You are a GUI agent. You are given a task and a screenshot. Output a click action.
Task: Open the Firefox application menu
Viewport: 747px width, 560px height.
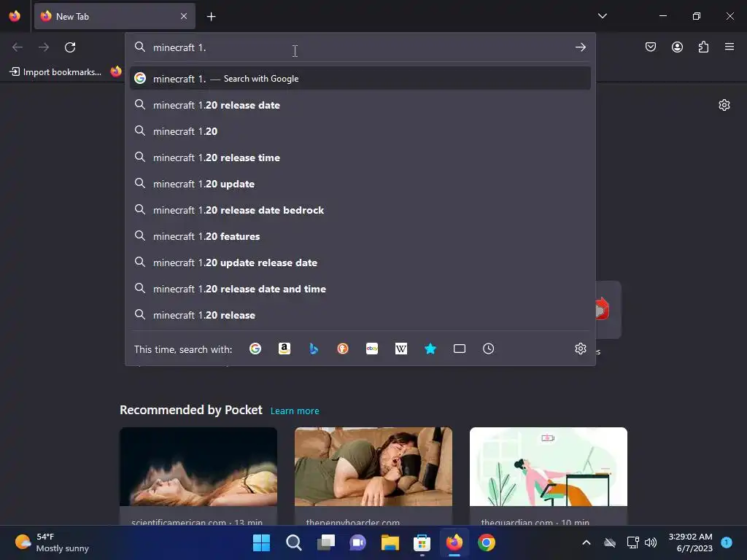click(729, 47)
